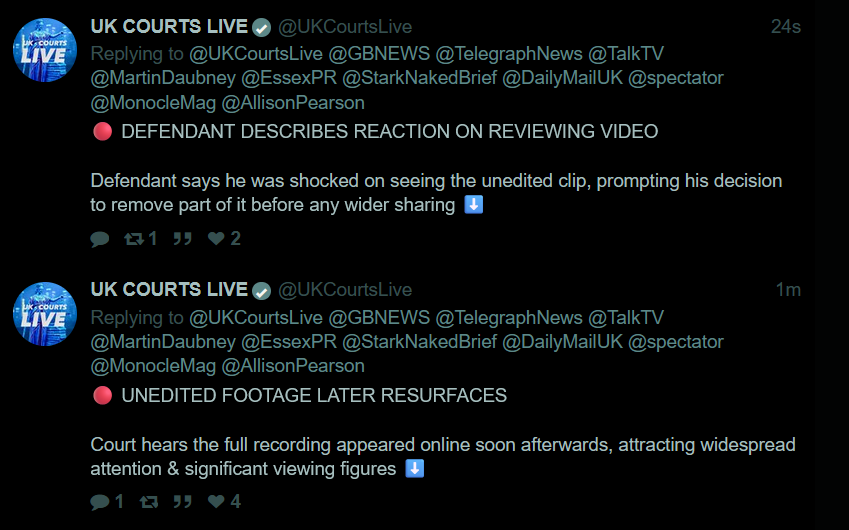
Task: Like the UNEDITED FOOTAGE LATER RESURFACES tweet
Action: pyautogui.click(x=224, y=502)
